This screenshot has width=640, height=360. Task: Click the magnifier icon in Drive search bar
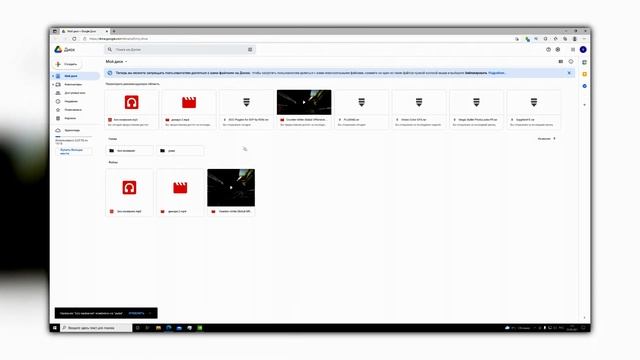click(x=110, y=49)
